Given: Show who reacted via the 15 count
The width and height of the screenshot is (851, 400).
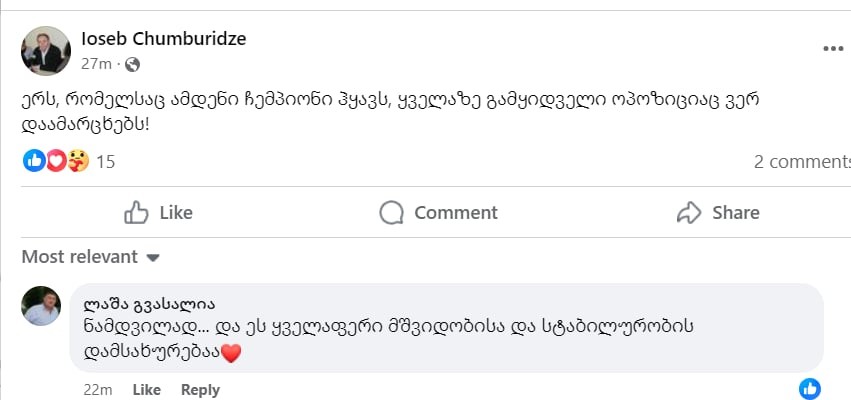Looking at the screenshot, I should point(106,161).
